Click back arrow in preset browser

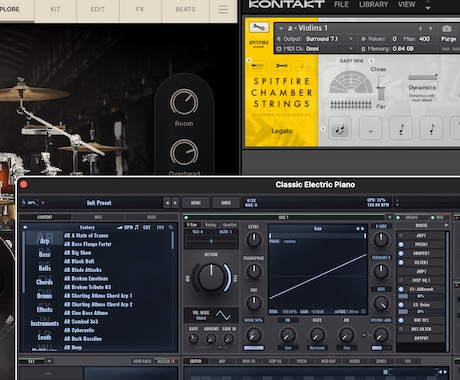[25, 227]
